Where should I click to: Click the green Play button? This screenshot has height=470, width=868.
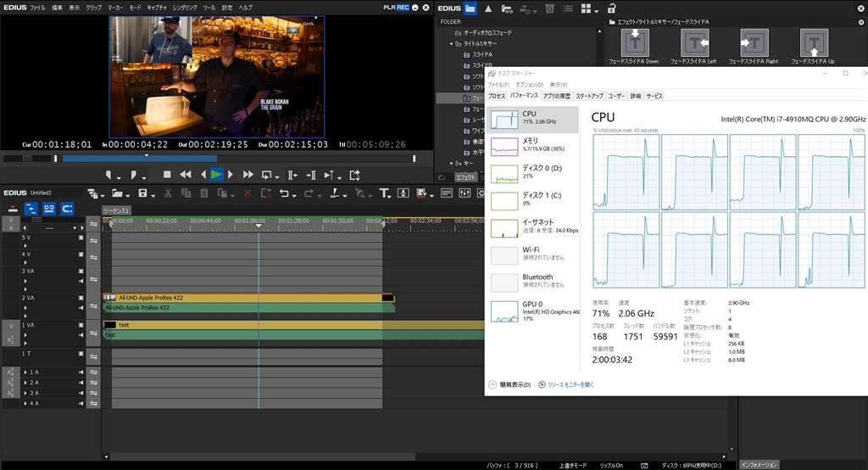point(216,174)
